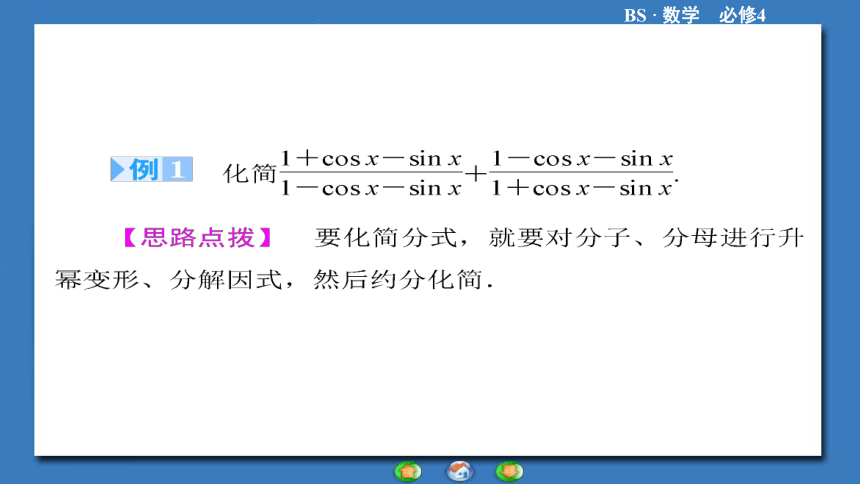Click the word 化简 before the formula

tap(250, 173)
